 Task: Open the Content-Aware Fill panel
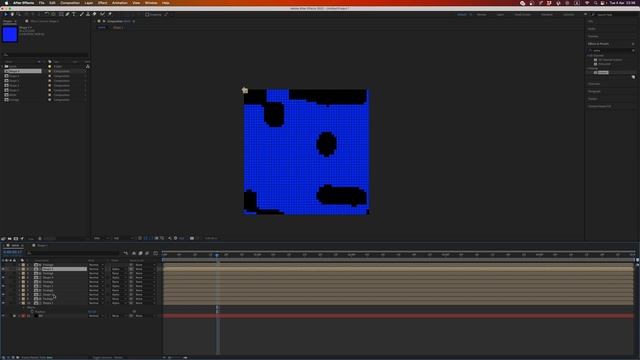pyautogui.click(x=600, y=107)
